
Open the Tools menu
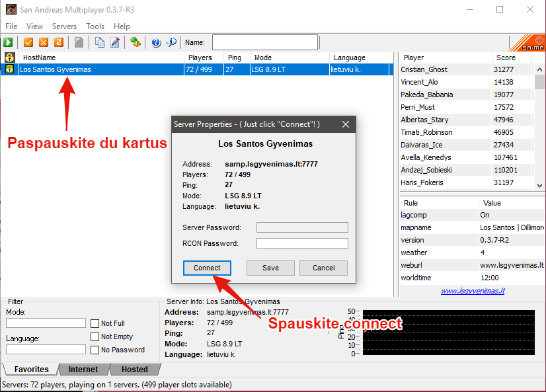(x=95, y=26)
